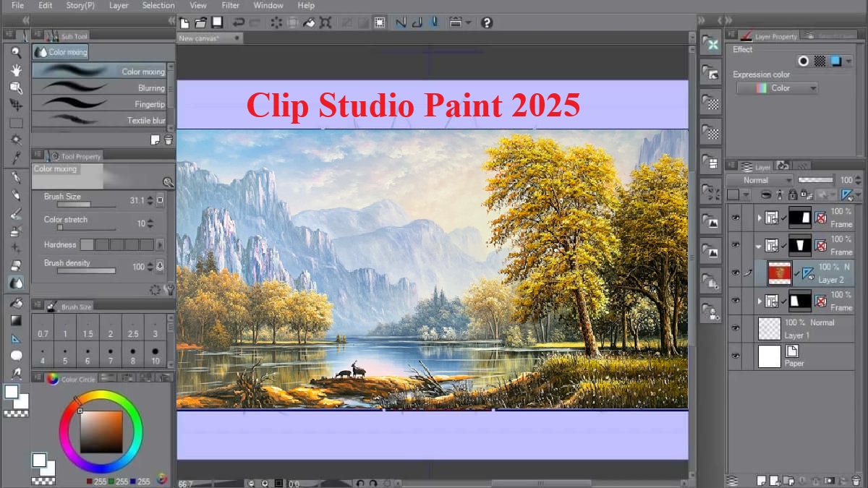
Task: Select the Hand tool for panning
Action: tap(16, 69)
